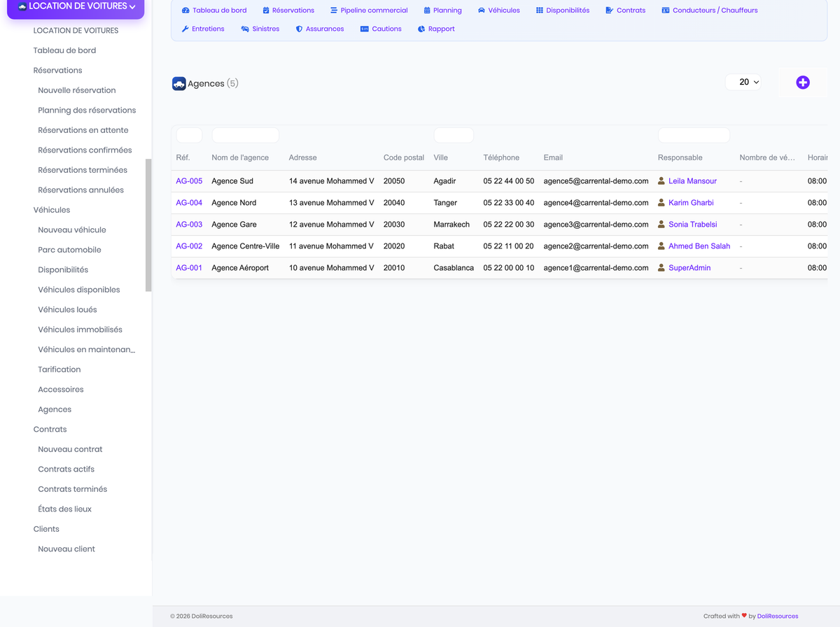Open agency reference AG-003 link
The height and width of the screenshot is (627, 840).
pos(189,225)
